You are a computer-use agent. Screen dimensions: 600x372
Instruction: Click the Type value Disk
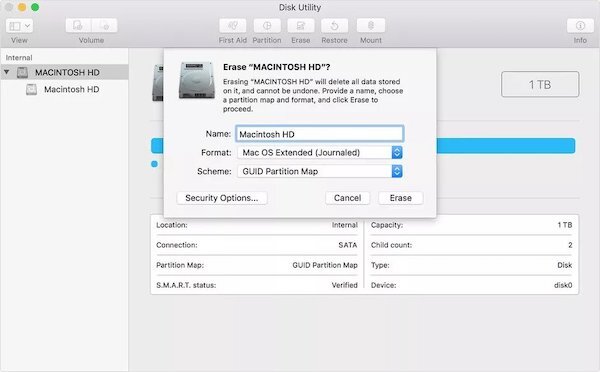pos(564,265)
